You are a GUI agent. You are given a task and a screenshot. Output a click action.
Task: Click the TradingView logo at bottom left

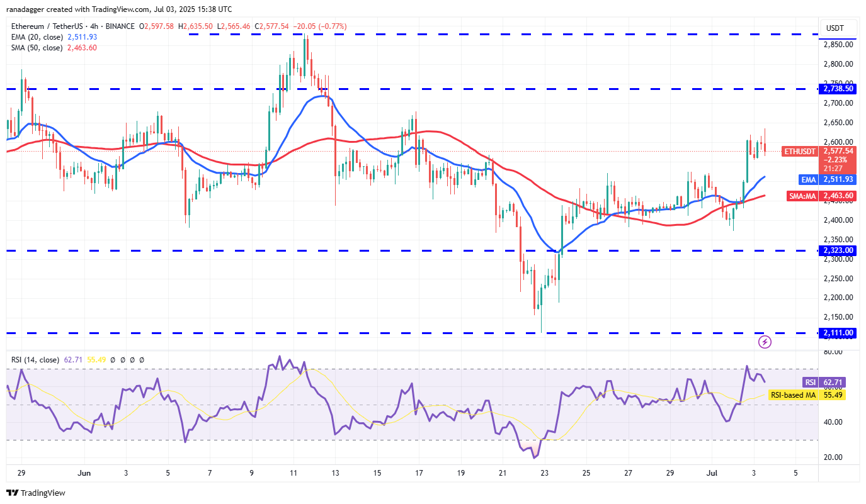[36, 493]
